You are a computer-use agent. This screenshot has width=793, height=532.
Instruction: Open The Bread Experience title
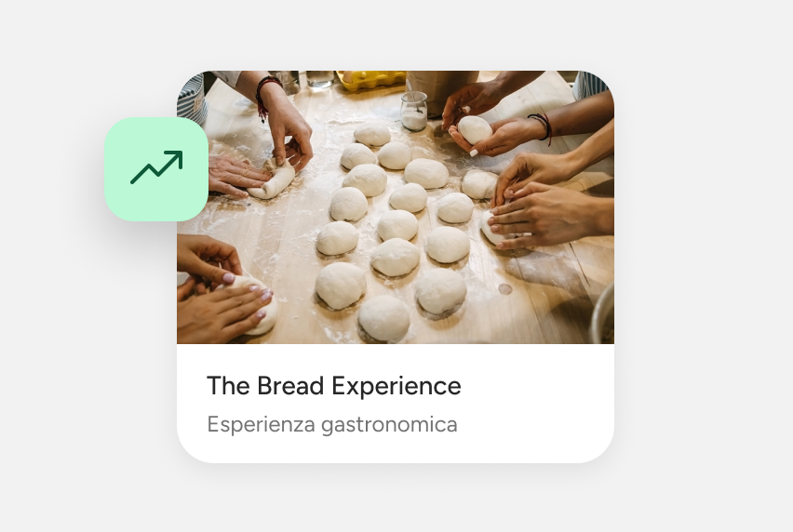[x=334, y=386]
